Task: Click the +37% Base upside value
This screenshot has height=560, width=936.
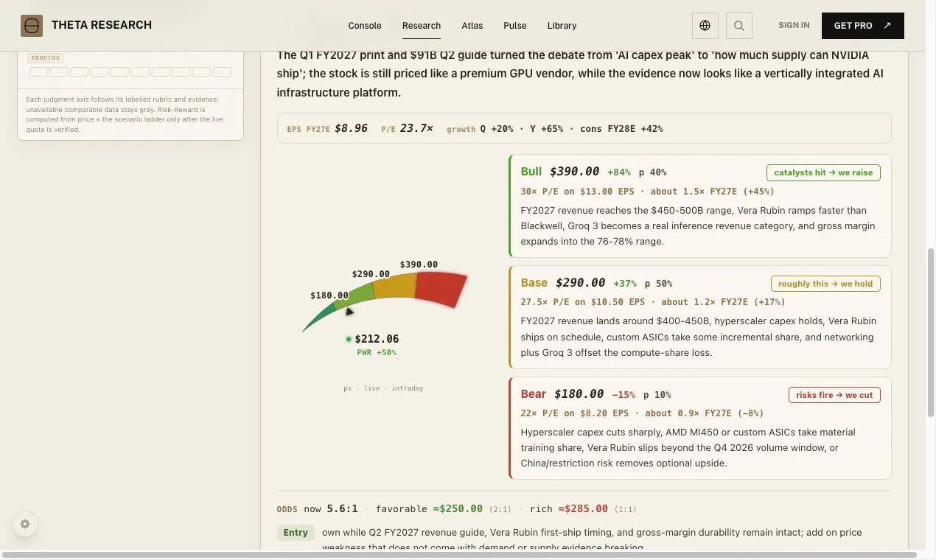Action: (625, 284)
